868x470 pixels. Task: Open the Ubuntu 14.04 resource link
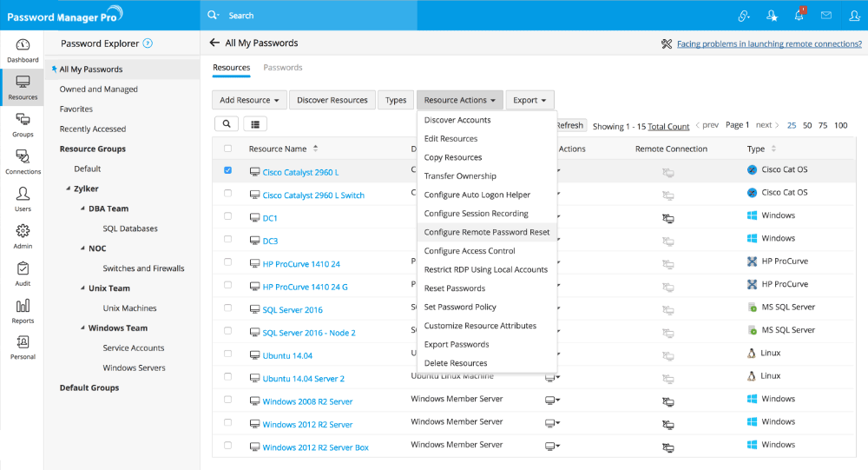287,356
